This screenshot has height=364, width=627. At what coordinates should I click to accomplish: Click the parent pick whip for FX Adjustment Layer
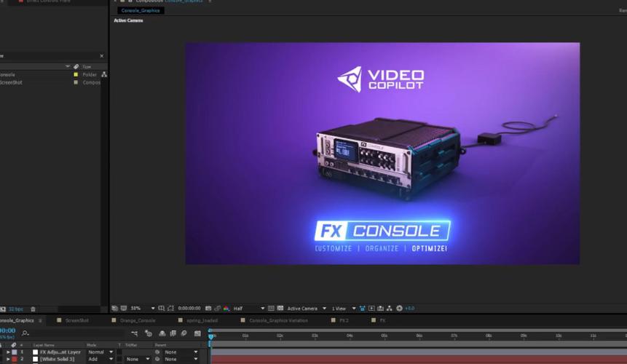[x=157, y=352]
